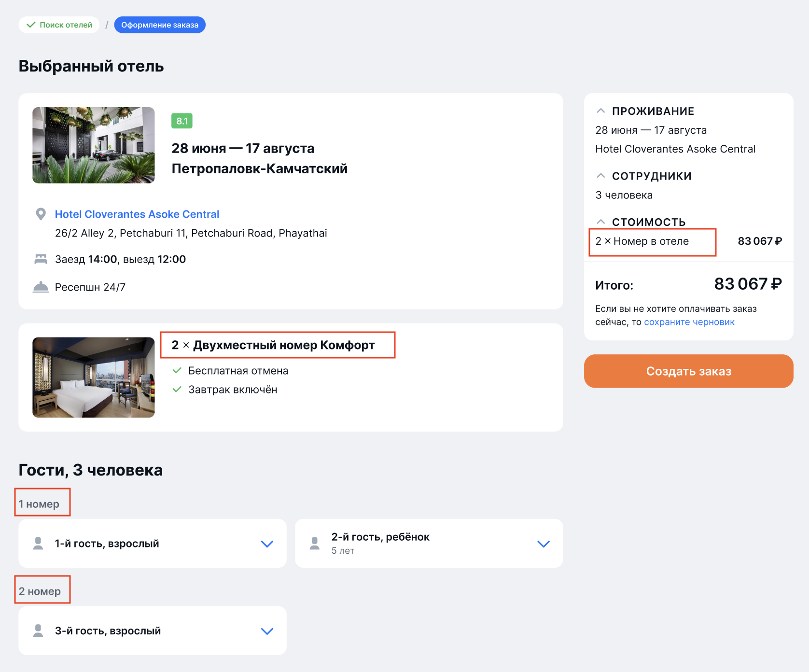Click the location pin icon by hotel name

coord(41,214)
